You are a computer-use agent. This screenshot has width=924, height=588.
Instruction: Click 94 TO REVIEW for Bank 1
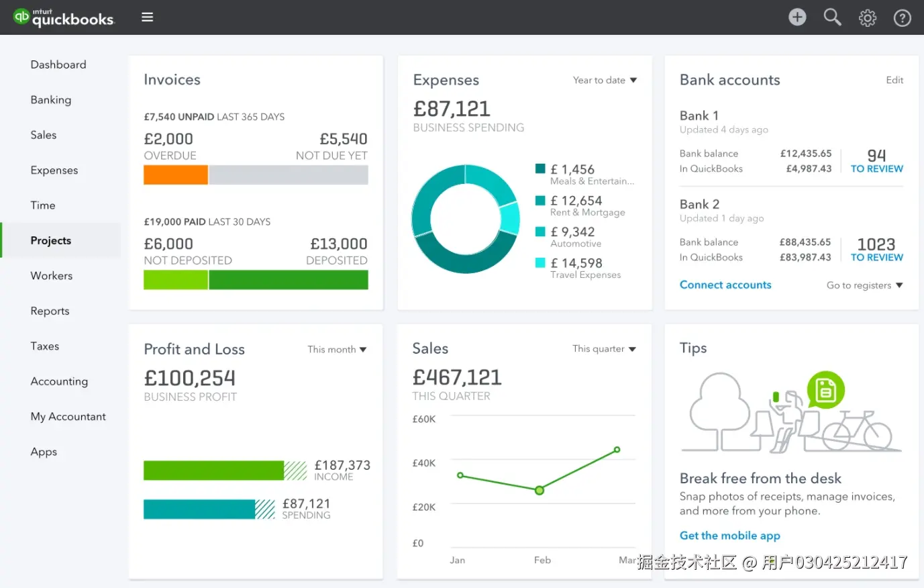(x=877, y=161)
